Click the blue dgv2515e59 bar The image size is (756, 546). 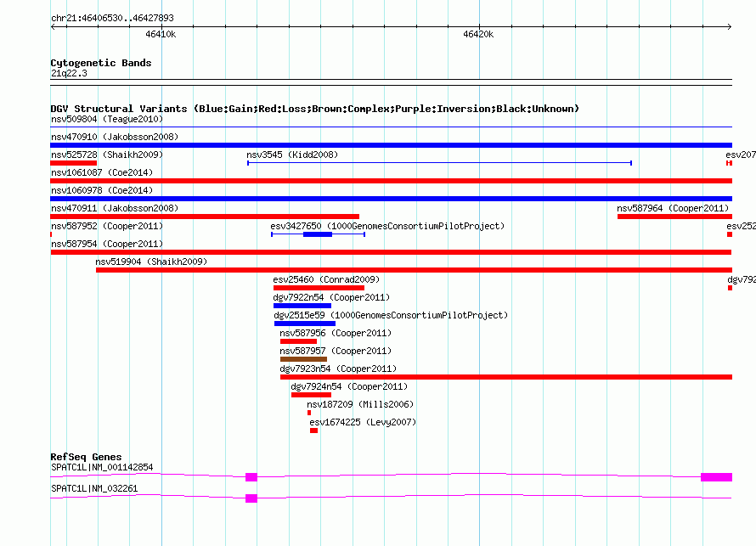coord(305,324)
